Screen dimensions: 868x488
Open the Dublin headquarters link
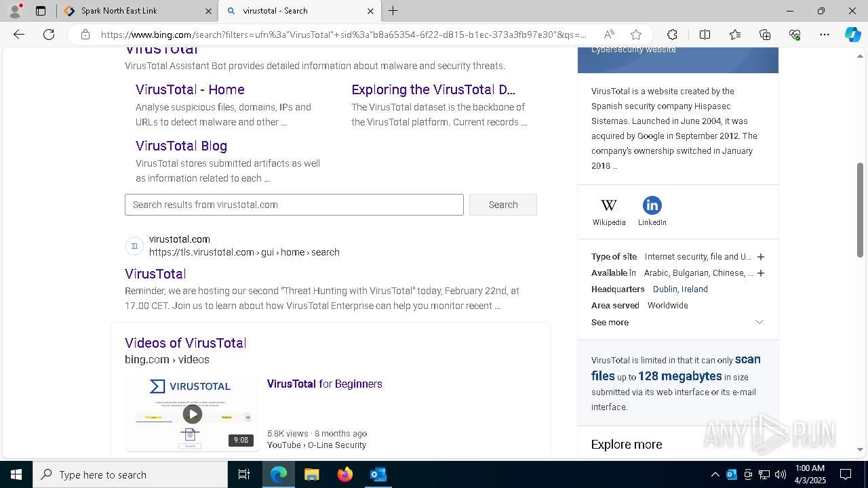(665, 289)
